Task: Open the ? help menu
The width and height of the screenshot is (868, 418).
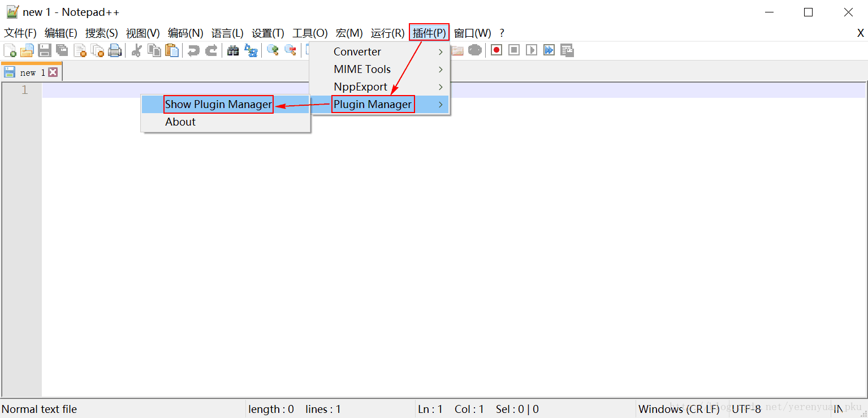Action: pos(502,33)
